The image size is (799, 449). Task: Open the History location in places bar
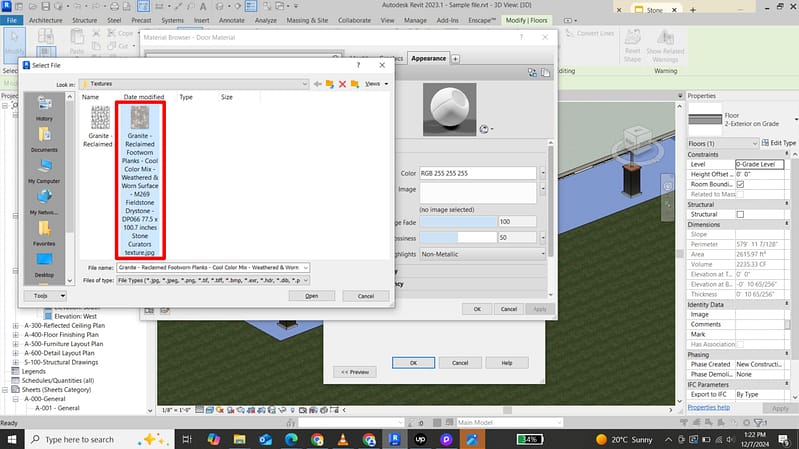point(44,106)
